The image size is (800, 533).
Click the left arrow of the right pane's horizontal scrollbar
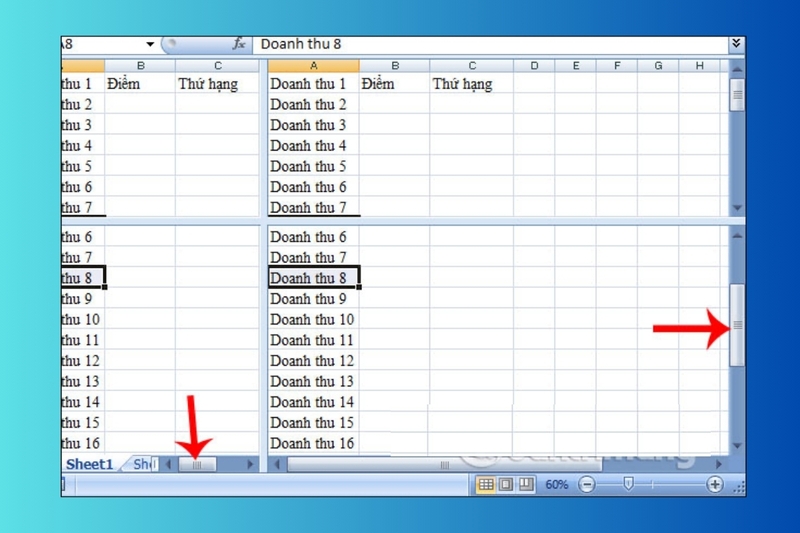[x=277, y=464]
